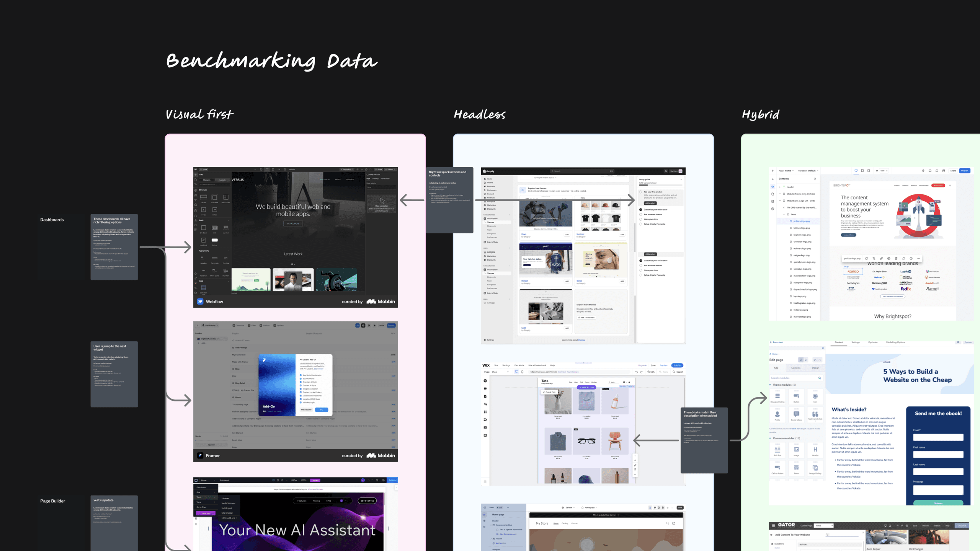Click the Image Gallery module icon

[x=815, y=468]
